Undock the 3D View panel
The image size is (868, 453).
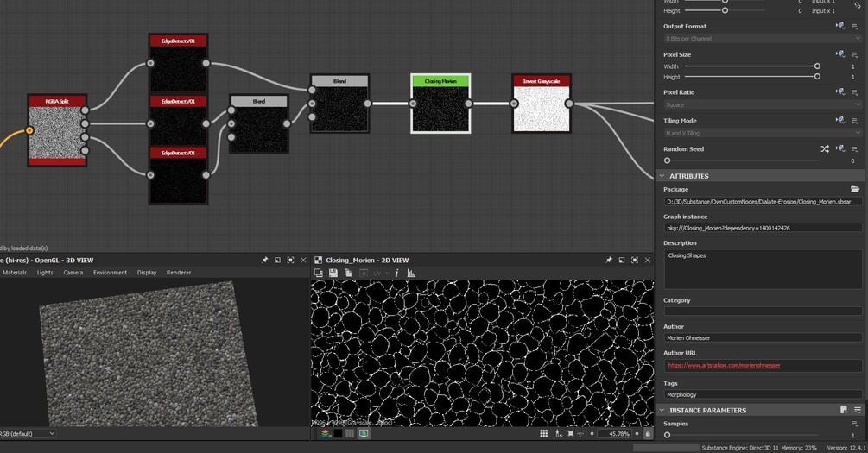point(277,260)
